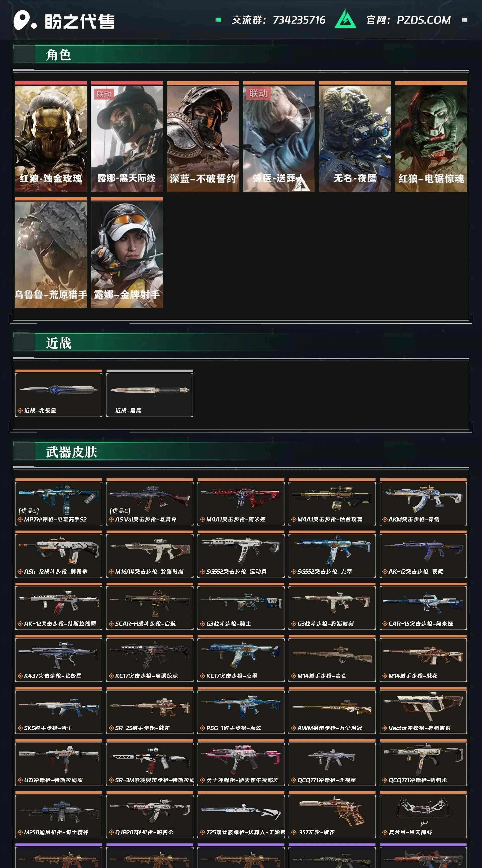Image resolution: width=482 pixels, height=868 pixels.
Task: Select the 近战-黑鹰 dagger icon
Action: coord(149,390)
